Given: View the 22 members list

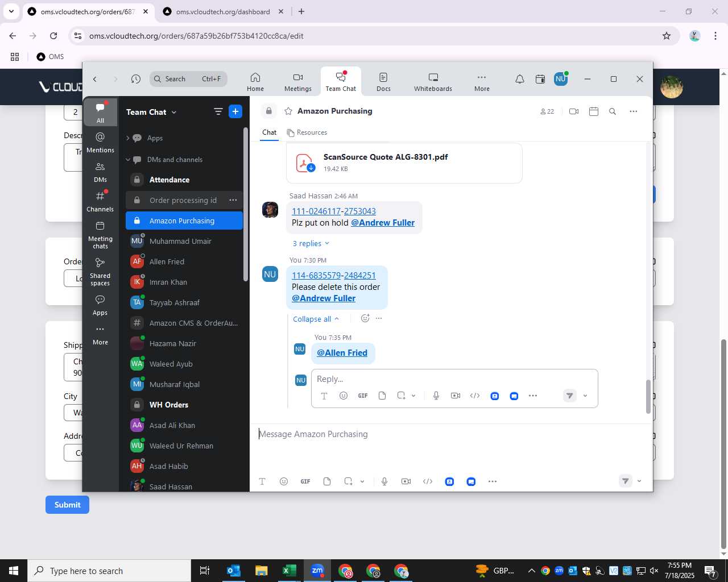Looking at the screenshot, I should click(547, 111).
